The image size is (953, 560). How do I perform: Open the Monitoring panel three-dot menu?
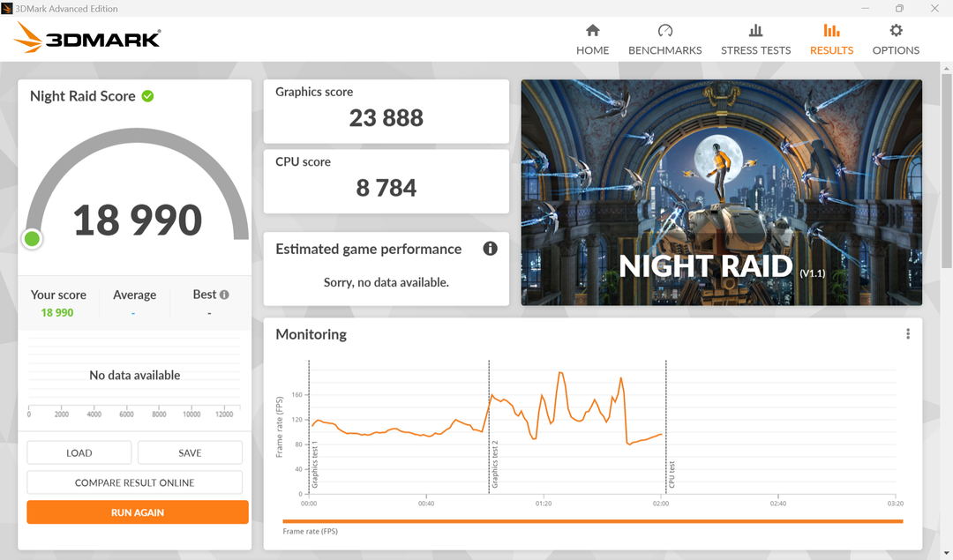(907, 334)
